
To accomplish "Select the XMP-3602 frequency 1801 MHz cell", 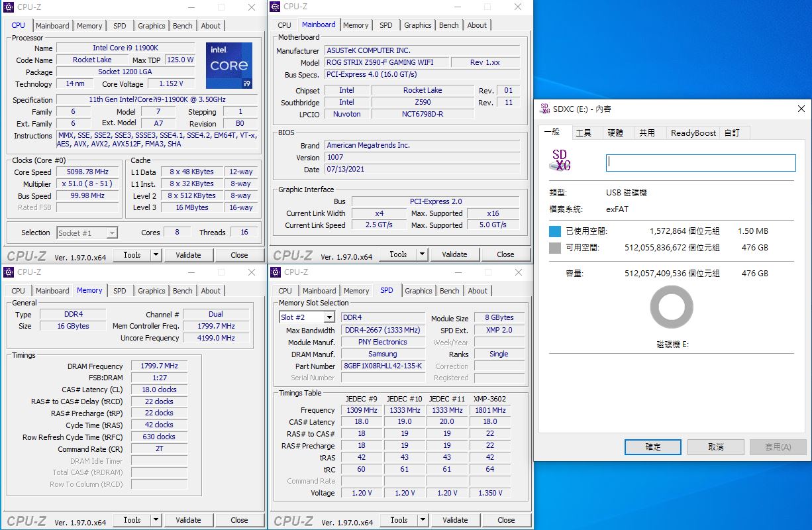I will (x=490, y=410).
